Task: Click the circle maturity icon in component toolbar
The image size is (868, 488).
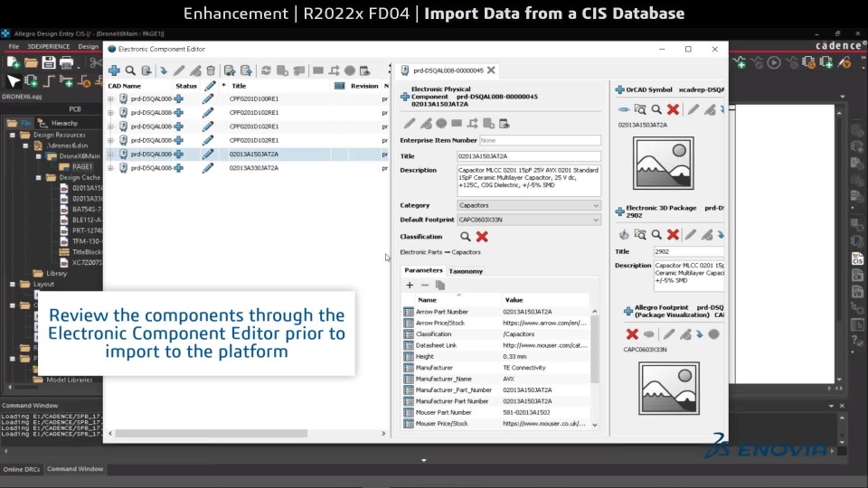Action: [441, 124]
